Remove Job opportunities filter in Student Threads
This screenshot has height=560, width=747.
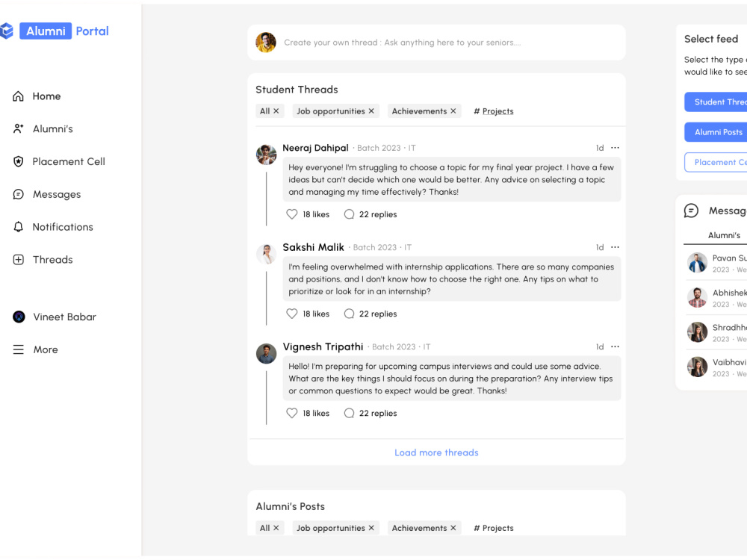[371, 111]
